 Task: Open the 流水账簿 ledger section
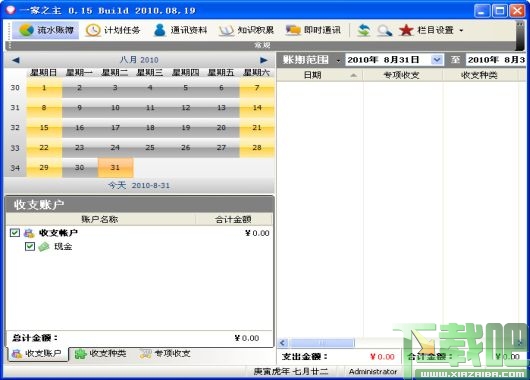point(46,30)
